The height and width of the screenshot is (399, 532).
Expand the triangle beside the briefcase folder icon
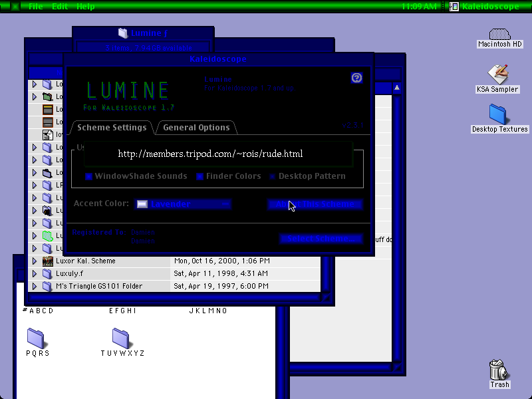[x=35, y=173]
